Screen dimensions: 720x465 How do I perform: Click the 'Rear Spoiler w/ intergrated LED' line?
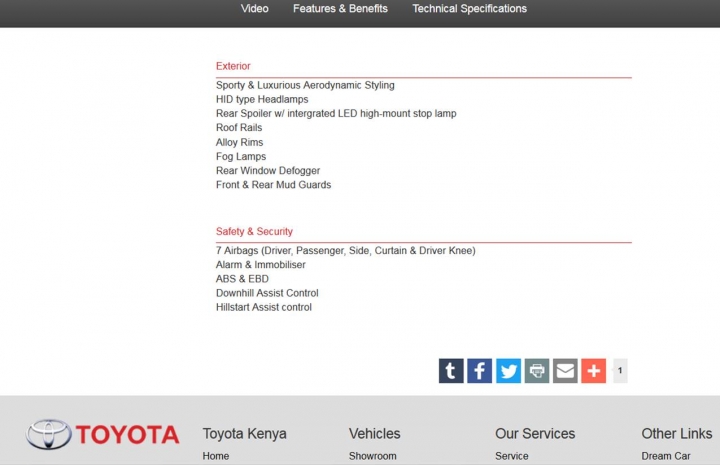pos(336,113)
